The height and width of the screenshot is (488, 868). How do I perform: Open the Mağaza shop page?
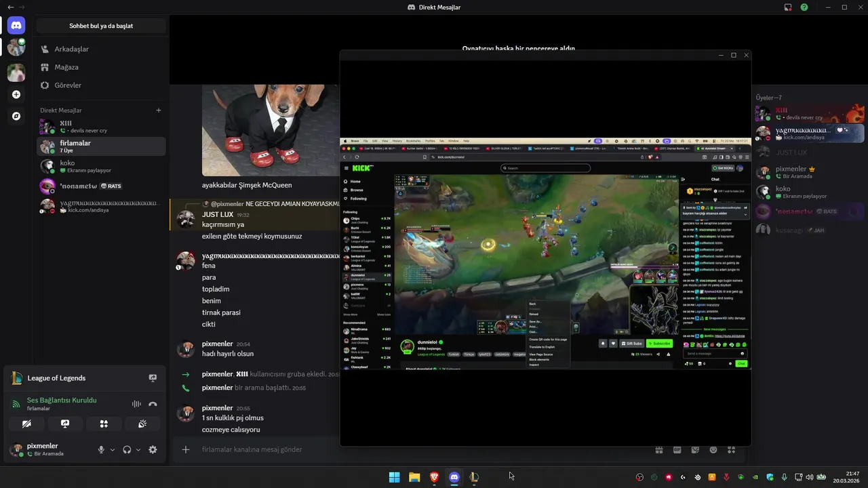click(101, 67)
